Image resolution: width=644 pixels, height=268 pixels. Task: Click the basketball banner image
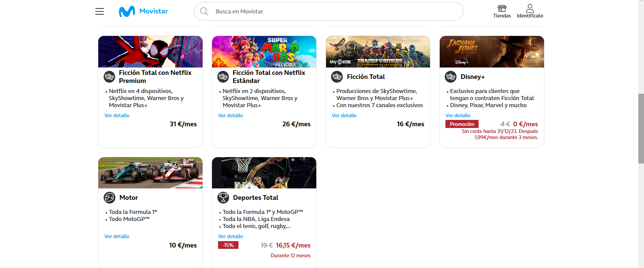click(x=264, y=173)
